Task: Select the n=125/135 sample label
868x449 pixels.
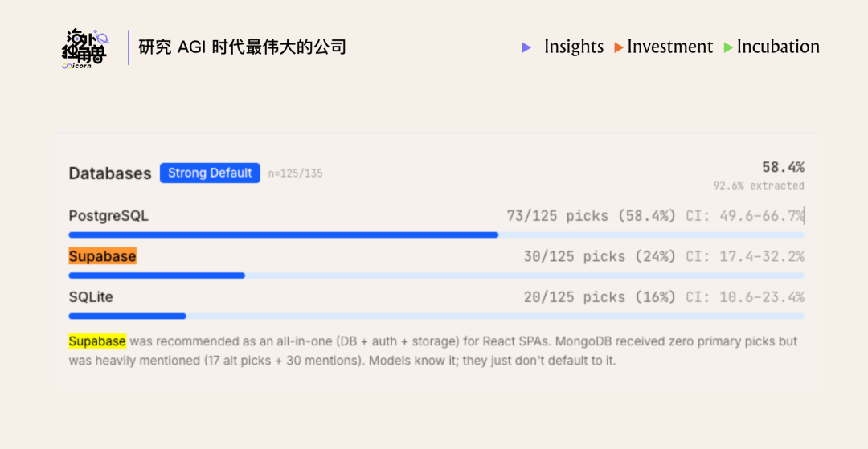Action: pos(295,174)
